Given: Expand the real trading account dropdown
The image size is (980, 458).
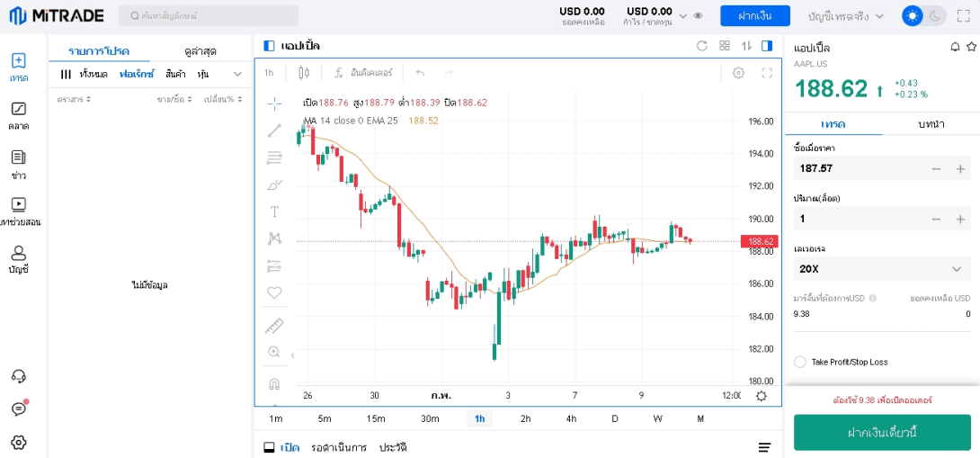Looking at the screenshot, I should click(x=846, y=16).
